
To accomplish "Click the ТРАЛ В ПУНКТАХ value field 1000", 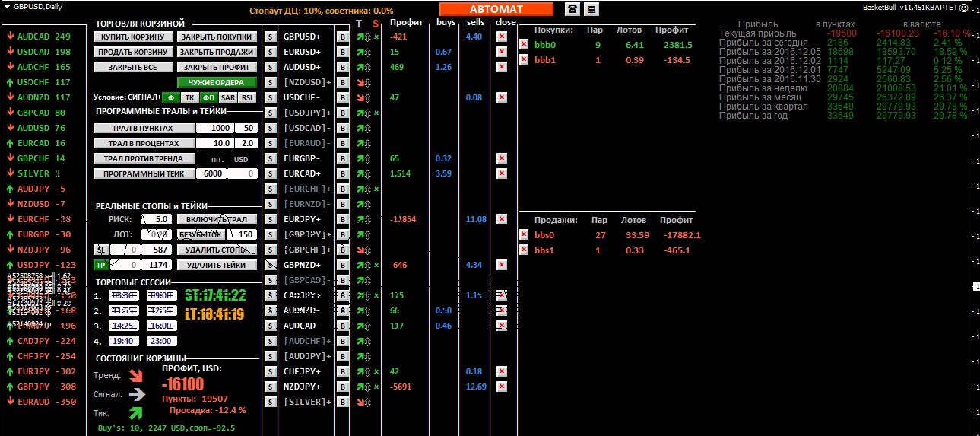I will 214,128.
